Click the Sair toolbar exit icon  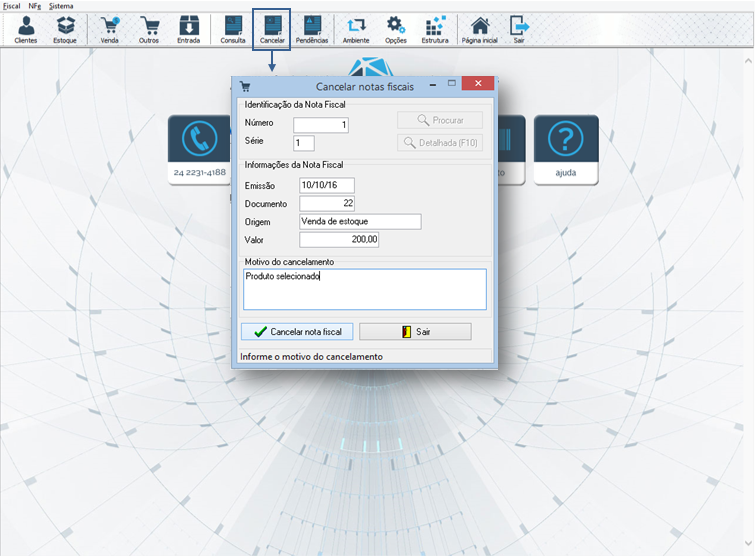(519, 30)
